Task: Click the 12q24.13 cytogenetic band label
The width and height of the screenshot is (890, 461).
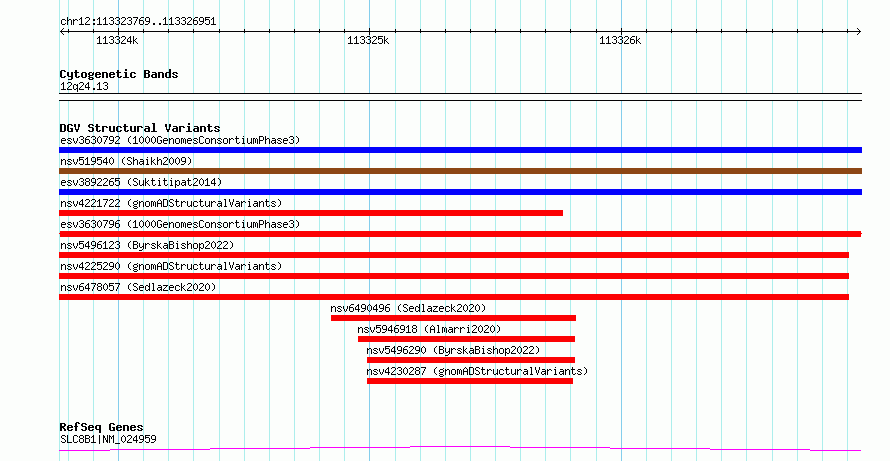Action: (x=84, y=87)
